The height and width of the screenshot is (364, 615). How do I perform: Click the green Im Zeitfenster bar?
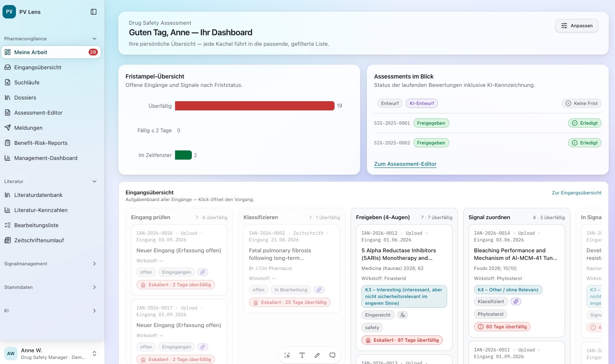pyautogui.click(x=183, y=155)
